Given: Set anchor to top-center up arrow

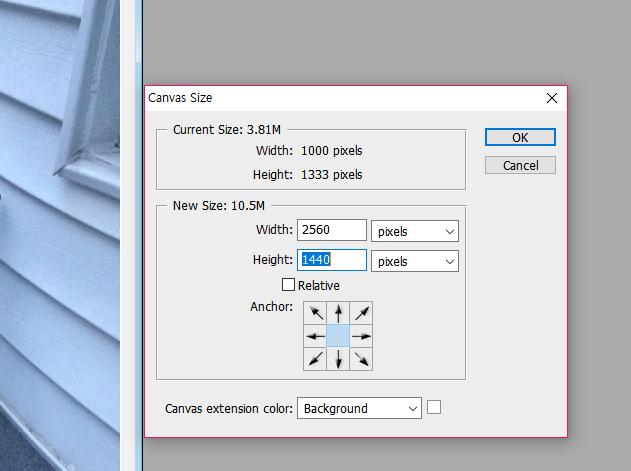Looking at the screenshot, I should coord(338,312).
